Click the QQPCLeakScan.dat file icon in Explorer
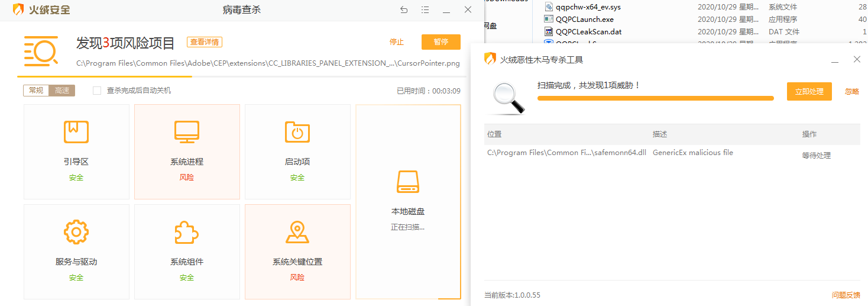Viewport: 868px width, 306px height. tap(548, 32)
